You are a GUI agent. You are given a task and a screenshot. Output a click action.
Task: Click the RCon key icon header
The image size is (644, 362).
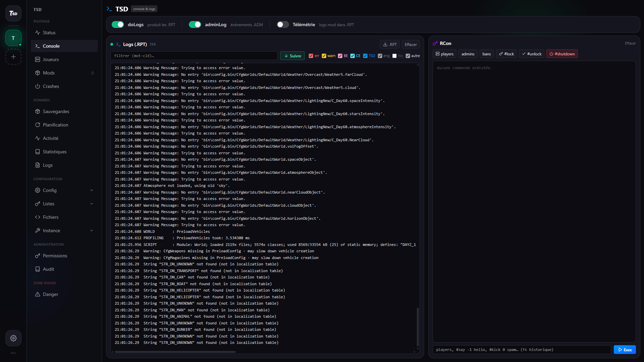pos(435,43)
